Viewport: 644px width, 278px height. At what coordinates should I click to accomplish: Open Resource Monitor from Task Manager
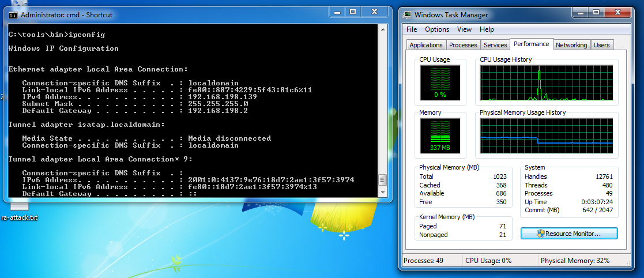point(569,234)
